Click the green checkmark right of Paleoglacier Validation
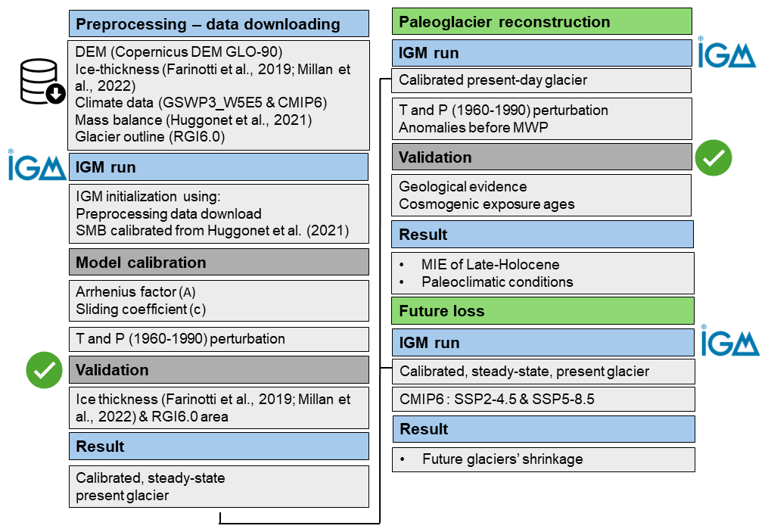The height and width of the screenshot is (532, 768). pyautogui.click(x=714, y=157)
